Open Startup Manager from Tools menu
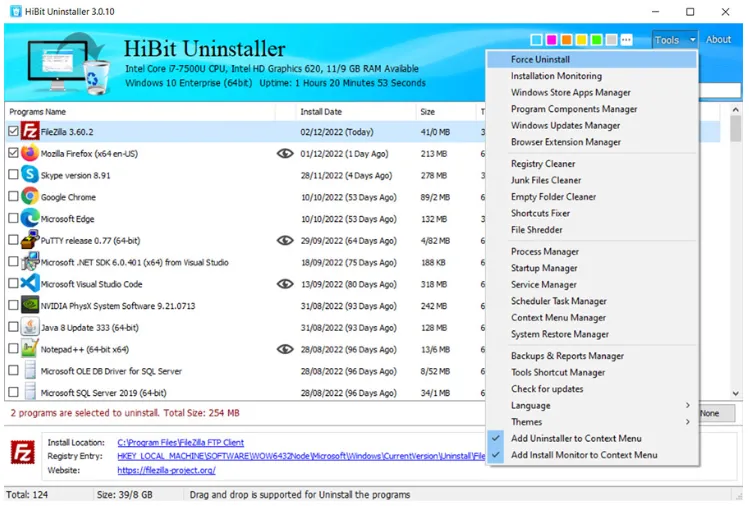The width and height of the screenshot is (749, 506). 592,268
